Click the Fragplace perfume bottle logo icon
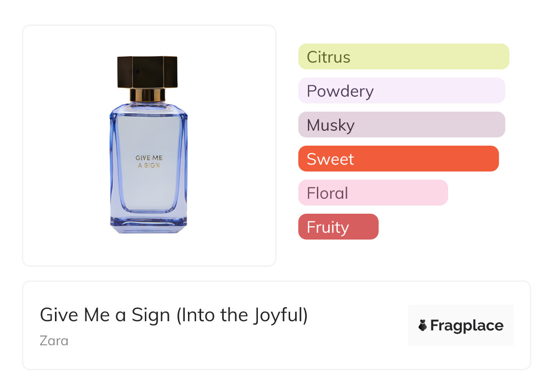The image size is (553, 392). tap(423, 325)
